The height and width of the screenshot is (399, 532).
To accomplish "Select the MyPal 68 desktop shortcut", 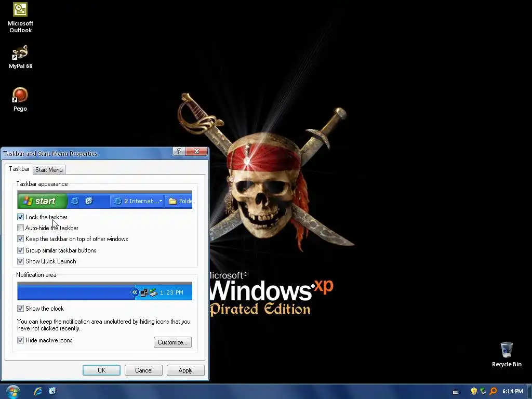I will tap(20, 57).
